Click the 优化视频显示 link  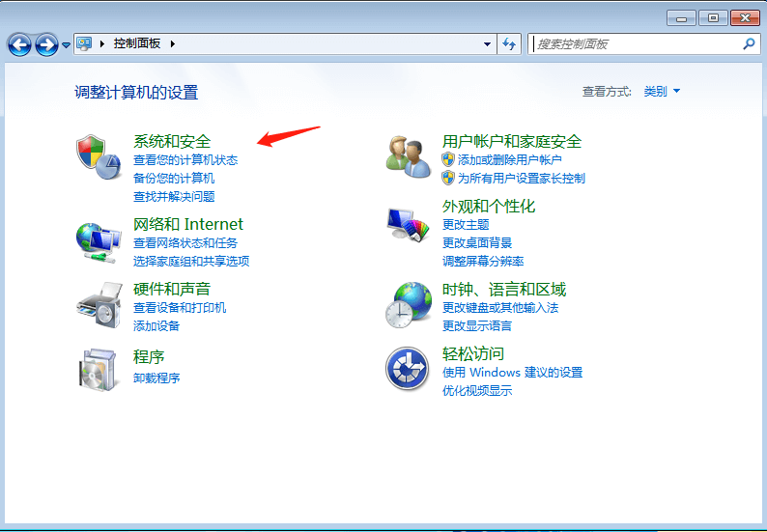click(477, 390)
